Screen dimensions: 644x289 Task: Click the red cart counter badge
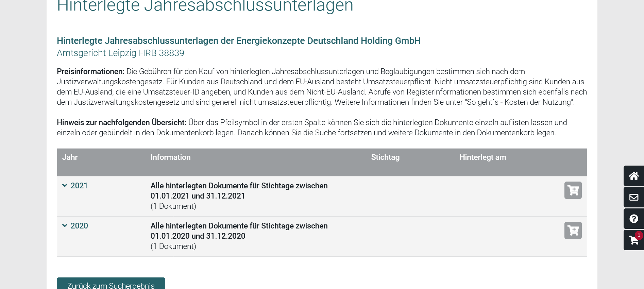pos(639,235)
